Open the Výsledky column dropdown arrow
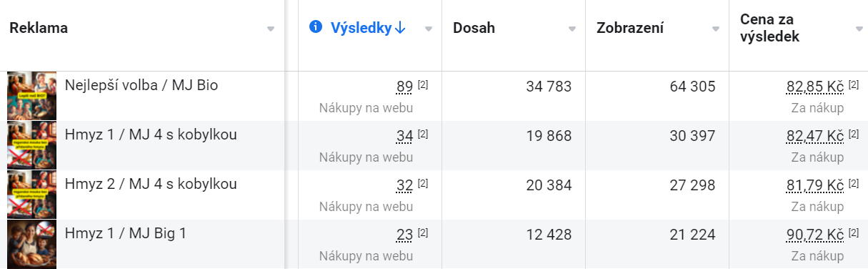Viewport: 868px width, 269px height. (429, 29)
